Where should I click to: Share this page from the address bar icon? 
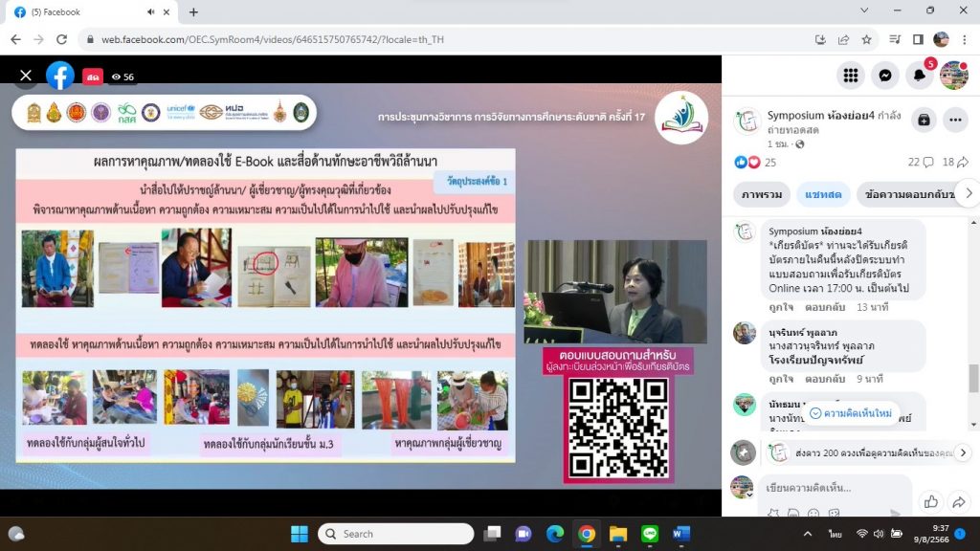pyautogui.click(x=843, y=39)
